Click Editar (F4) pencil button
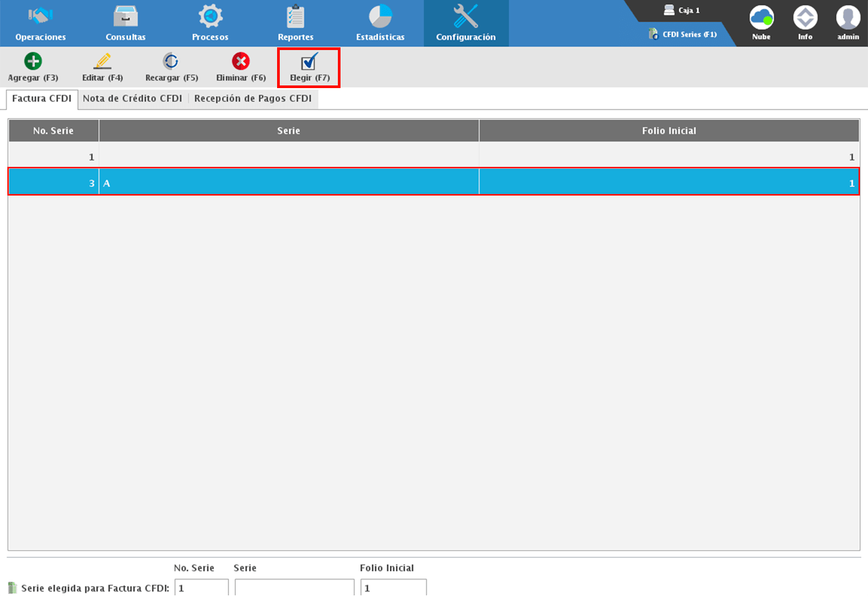 tap(102, 67)
